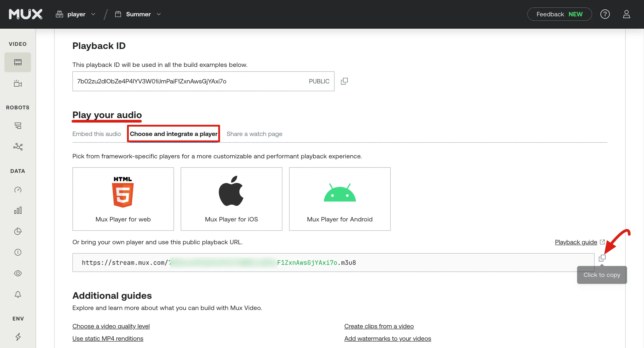Click the VIDEO sidebar section label
The width and height of the screenshot is (644, 348).
click(x=18, y=44)
